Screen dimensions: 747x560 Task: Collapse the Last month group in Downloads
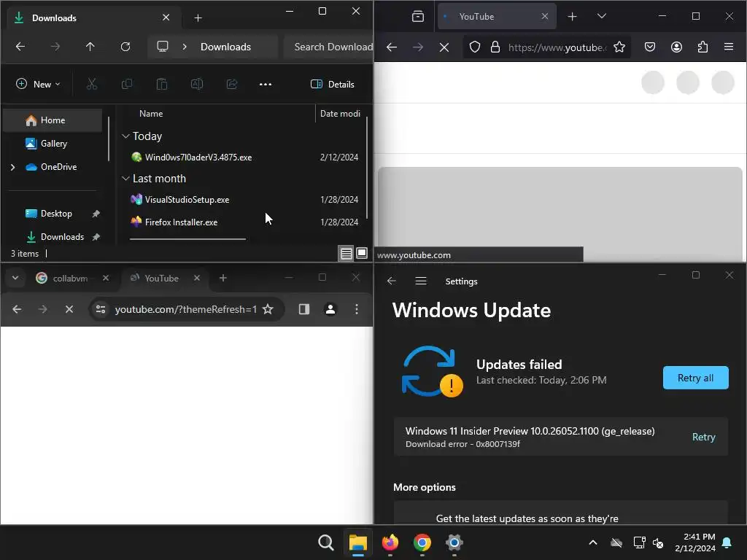(x=125, y=179)
